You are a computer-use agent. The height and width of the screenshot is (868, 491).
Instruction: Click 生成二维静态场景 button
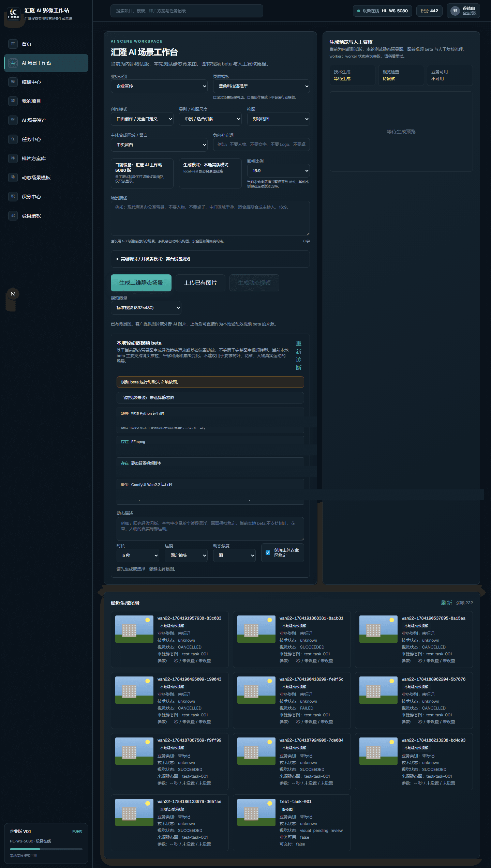[x=141, y=283]
